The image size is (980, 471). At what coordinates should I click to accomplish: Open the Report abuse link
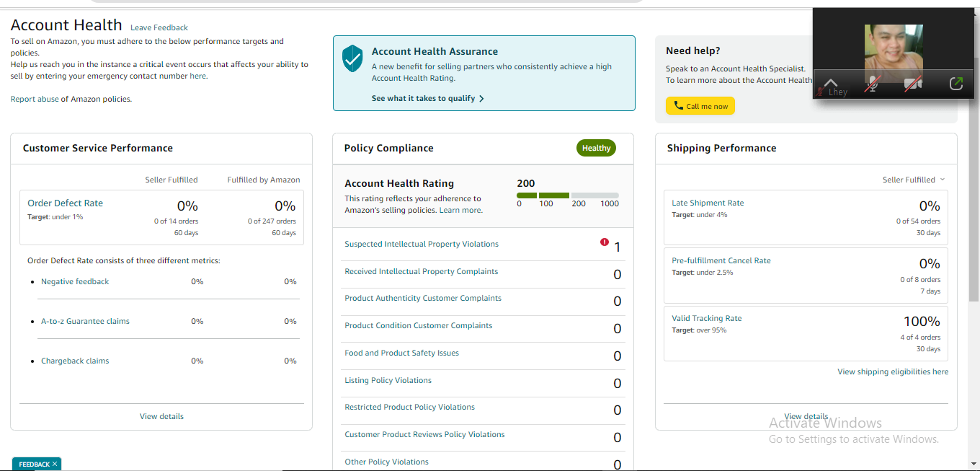pyautogui.click(x=35, y=99)
